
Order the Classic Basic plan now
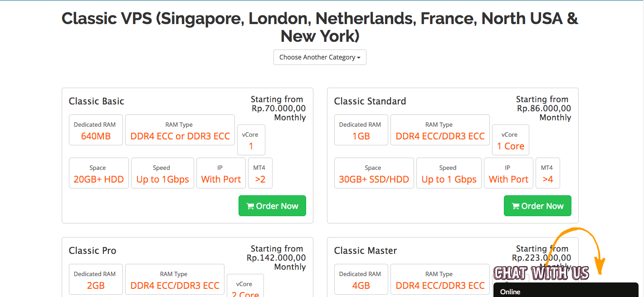(272, 206)
